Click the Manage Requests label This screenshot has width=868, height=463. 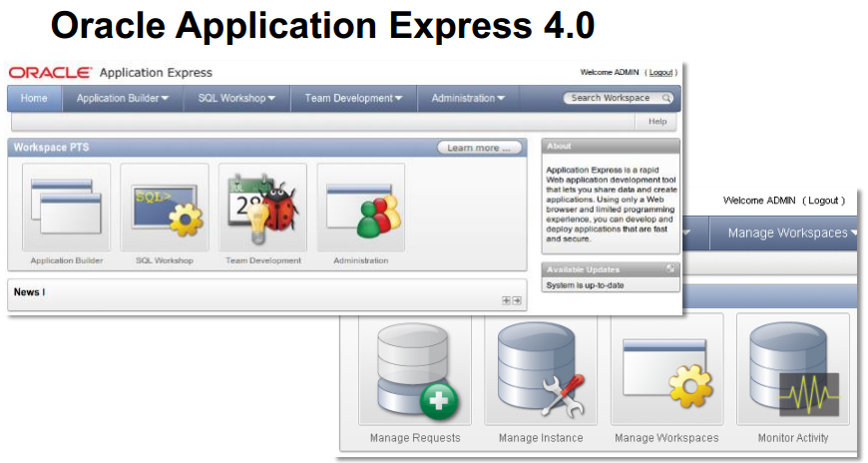point(415,438)
